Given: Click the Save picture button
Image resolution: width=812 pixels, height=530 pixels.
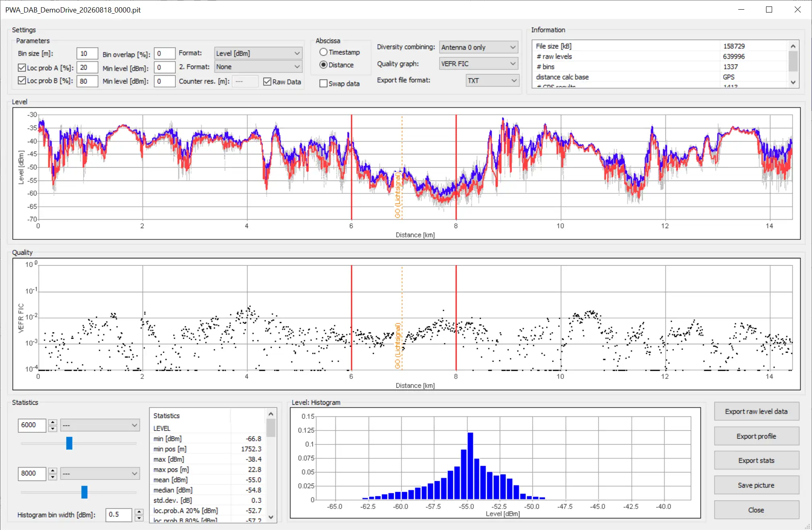Looking at the screenshot, I should pyautogui.click(x=756, y=485).
